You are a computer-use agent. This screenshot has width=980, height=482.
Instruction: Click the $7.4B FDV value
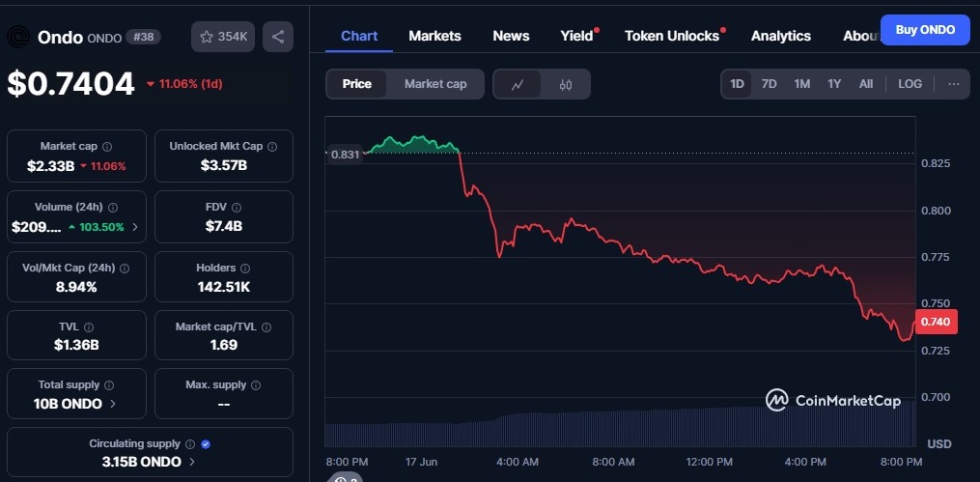point(224,226)
